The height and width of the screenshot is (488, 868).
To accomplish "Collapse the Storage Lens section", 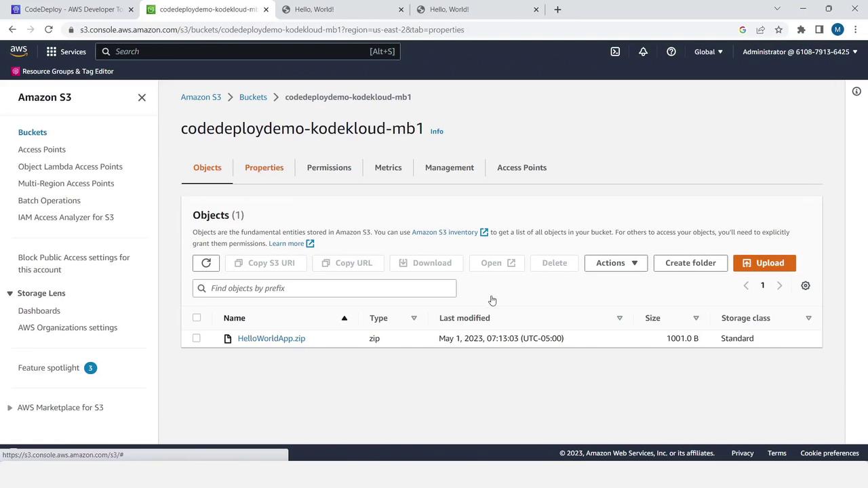I will (x=9, y=293).
